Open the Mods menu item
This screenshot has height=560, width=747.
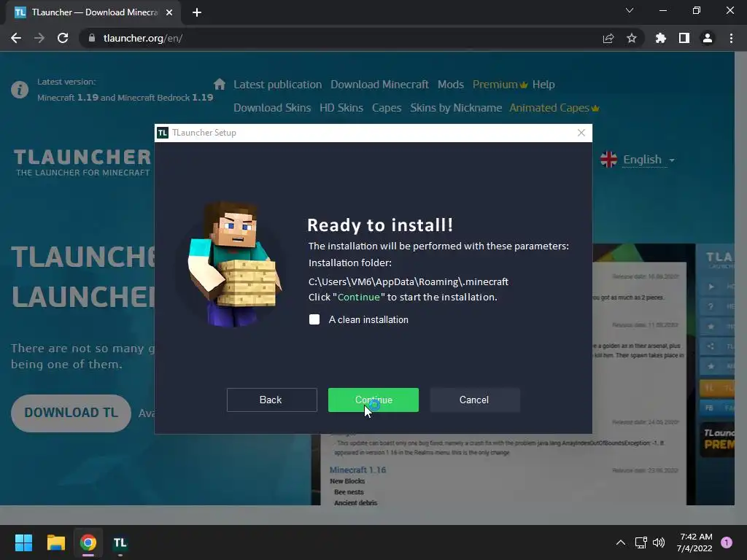point(451,85)
